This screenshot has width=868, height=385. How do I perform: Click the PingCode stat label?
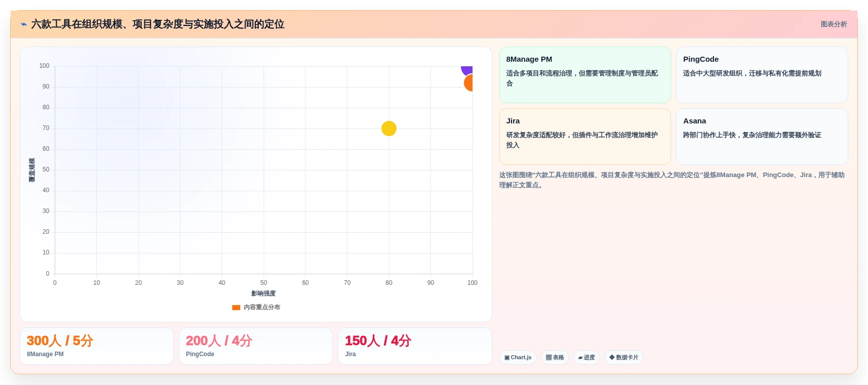tap(200, 354)
